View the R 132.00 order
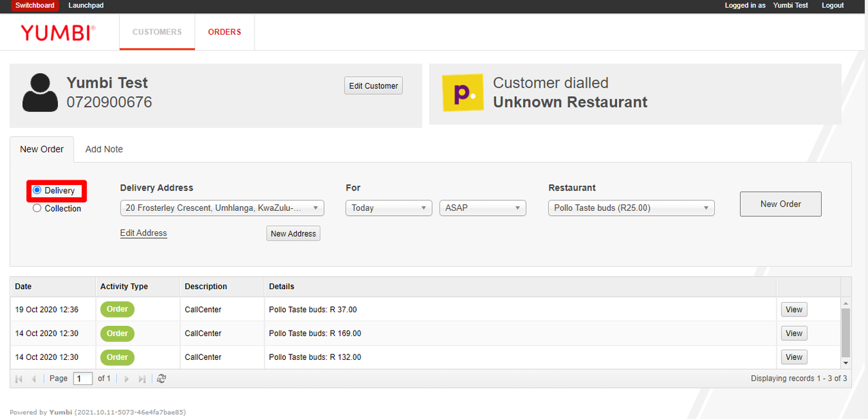The width and height of the screenshot is (868, 419). pyautogui.click(x=794, y=357)
